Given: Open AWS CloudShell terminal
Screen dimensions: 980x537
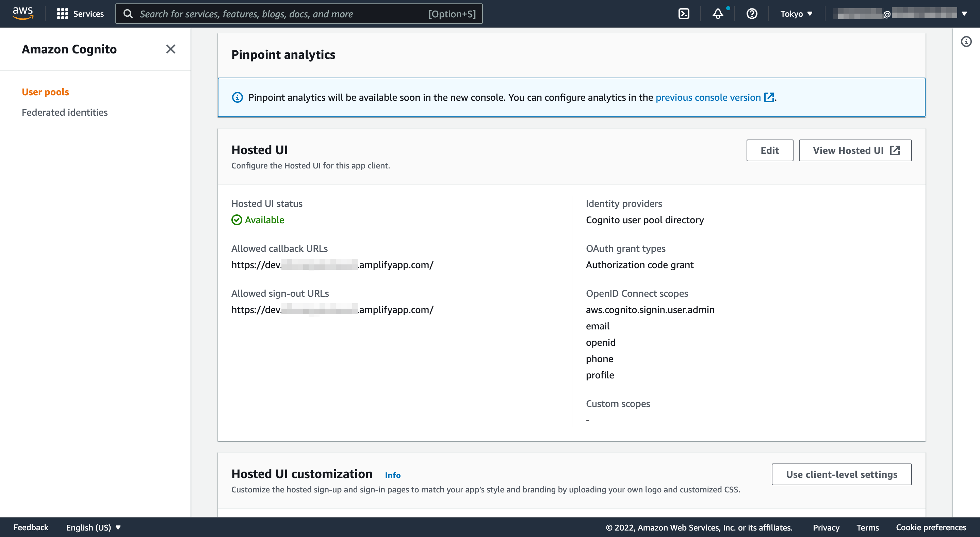Looking at the screenshot, I should coord(684,14).
